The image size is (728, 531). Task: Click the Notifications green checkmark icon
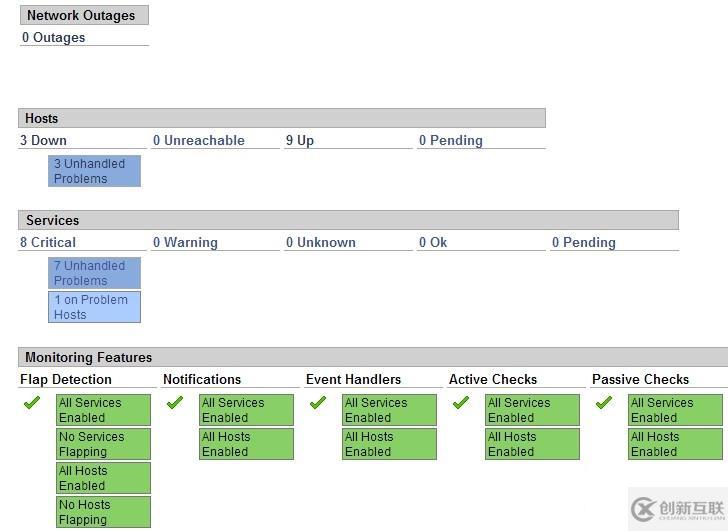175,402
